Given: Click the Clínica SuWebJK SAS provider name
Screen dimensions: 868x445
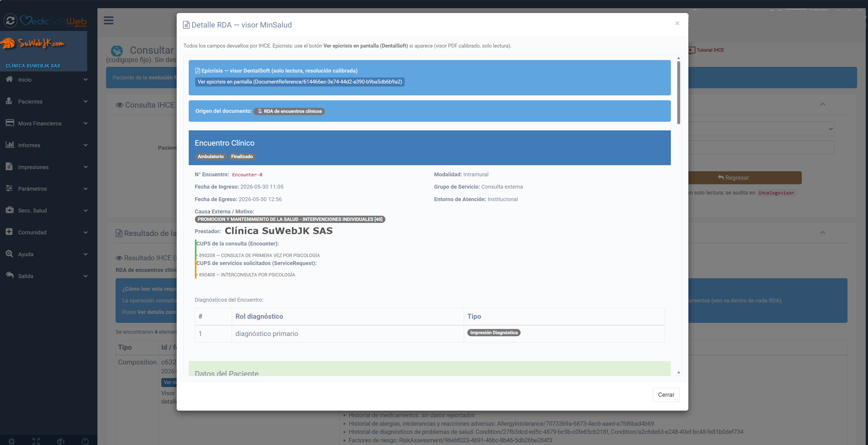Looking at the screenshot, I should [x=278, y=231].
